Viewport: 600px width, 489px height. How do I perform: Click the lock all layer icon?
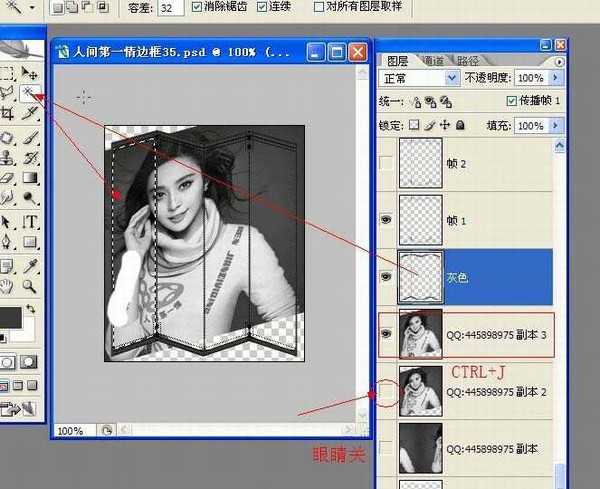tap(460, 126)
